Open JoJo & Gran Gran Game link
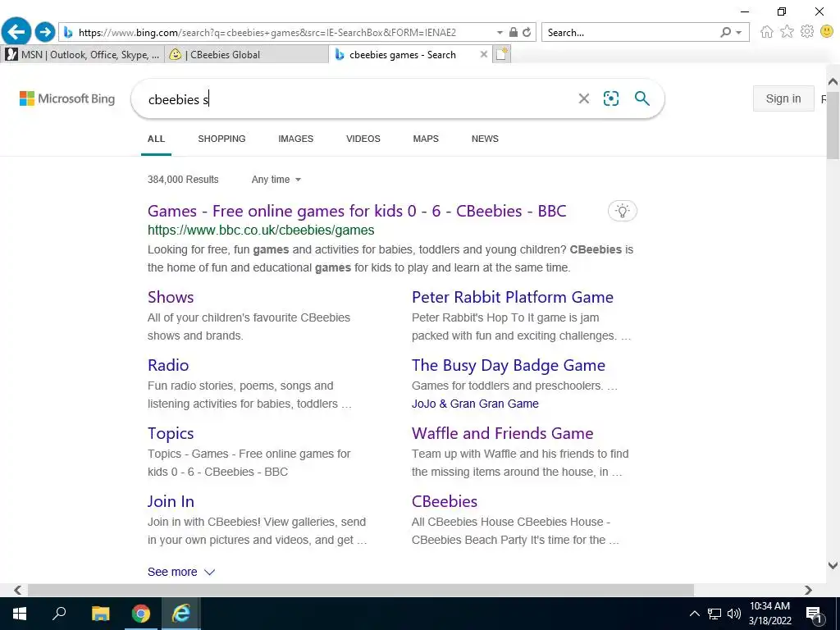Screen dimensions: 840x630 (x=475, y=404)
